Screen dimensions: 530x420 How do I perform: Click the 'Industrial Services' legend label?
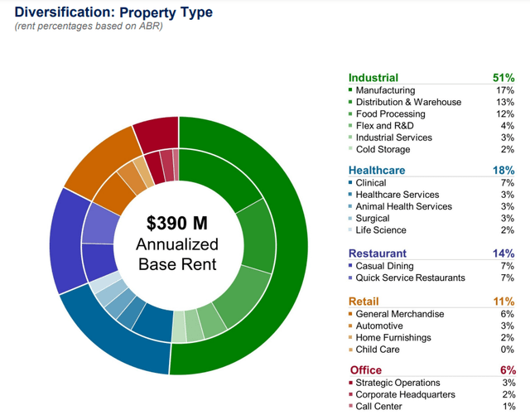pyautogui.click(x=394, y=138)
